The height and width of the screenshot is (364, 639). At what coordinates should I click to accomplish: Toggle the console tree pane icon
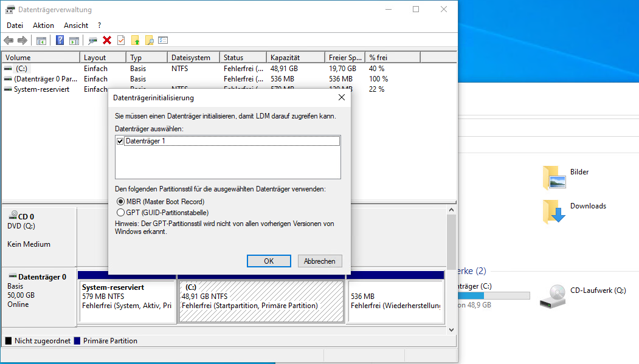click(40, 40)
